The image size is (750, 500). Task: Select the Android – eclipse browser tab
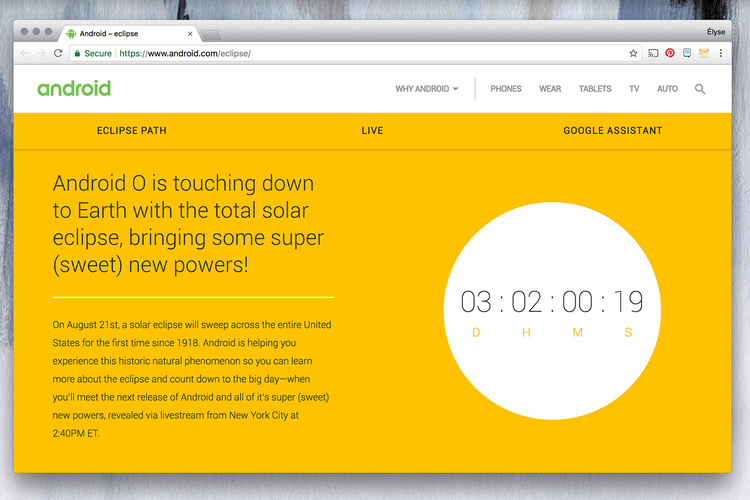[x=129, y=33]
